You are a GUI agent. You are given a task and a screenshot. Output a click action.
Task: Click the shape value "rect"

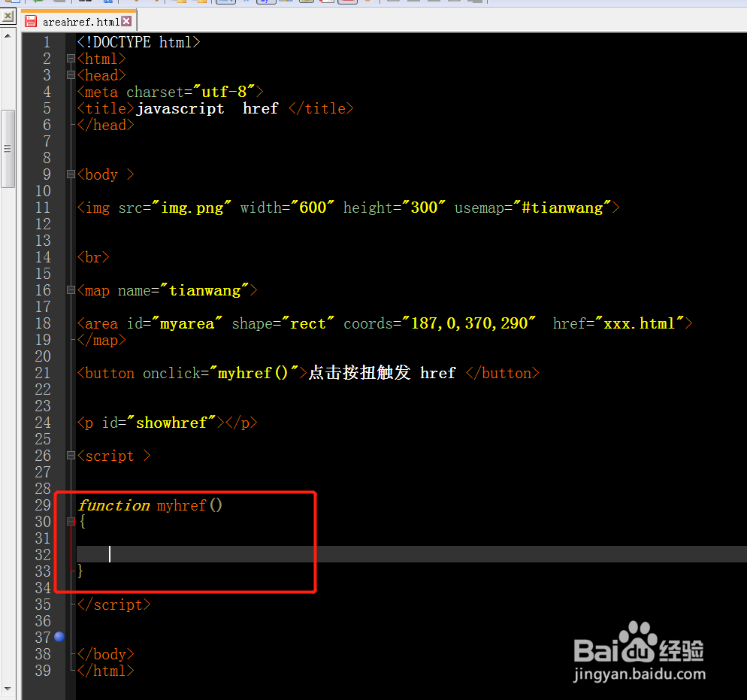[308, 323]
